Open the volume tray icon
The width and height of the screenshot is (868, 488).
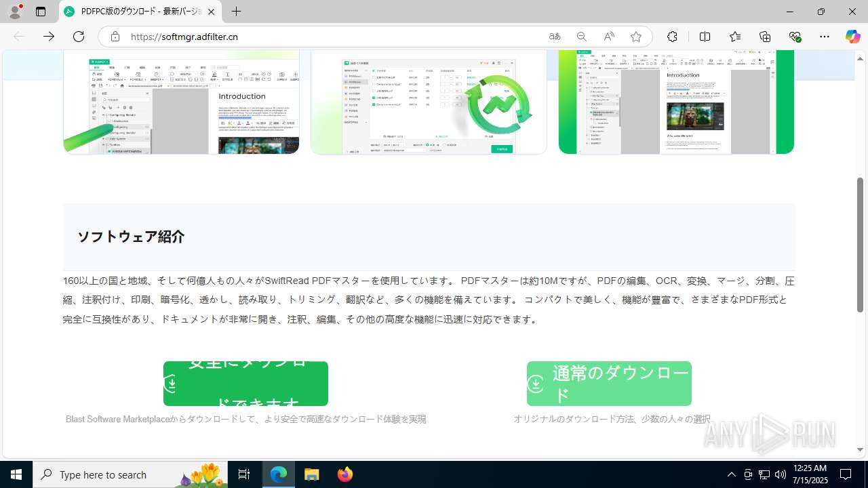click(x=780, y=474)
